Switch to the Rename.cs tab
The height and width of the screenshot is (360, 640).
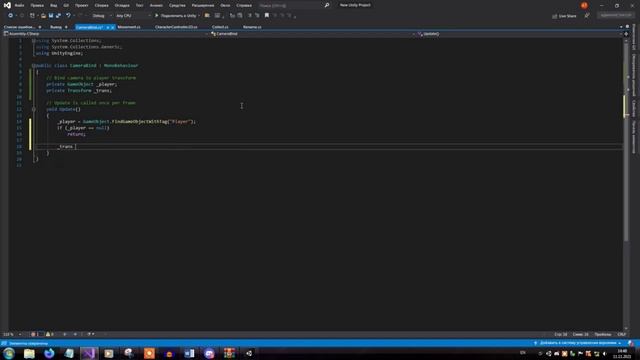pyautogui.click(x=252, y=27)
